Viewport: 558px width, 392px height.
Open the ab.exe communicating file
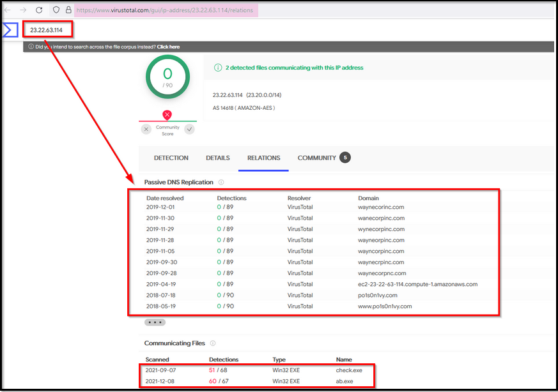point(345,381)
